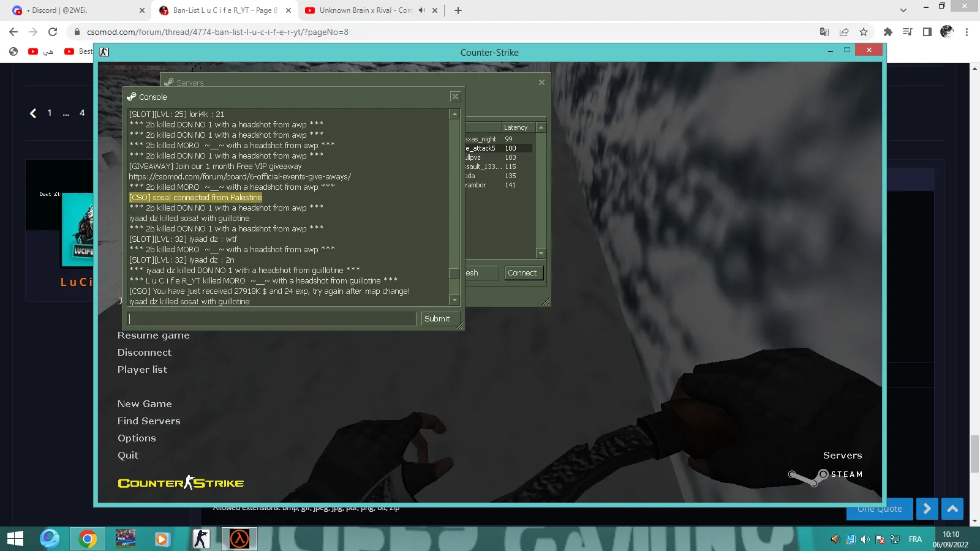
Task: Open the media control icon
Action: point(908,32)
